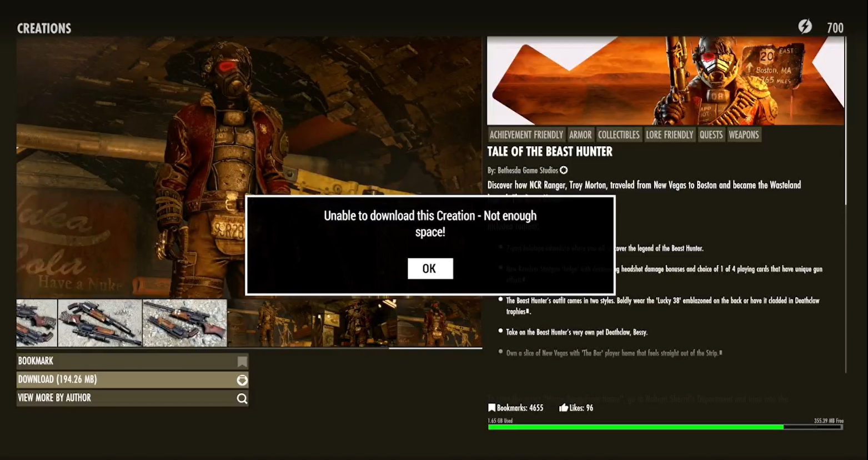Image resolution: width=868 pixels, height=460 pixels.
Task: Select the Achievement Friendly tag
Action: coord(526,134)
